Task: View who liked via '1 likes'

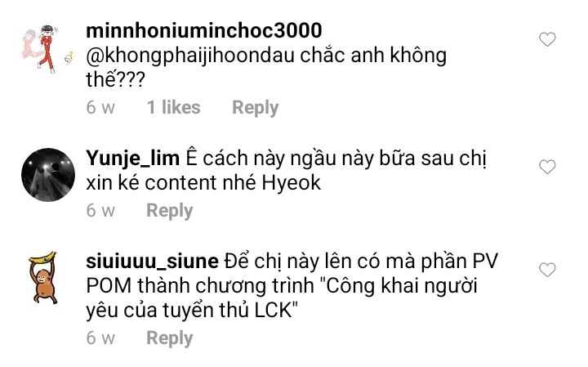Action: pyautogui.click(x=174, y=107)
